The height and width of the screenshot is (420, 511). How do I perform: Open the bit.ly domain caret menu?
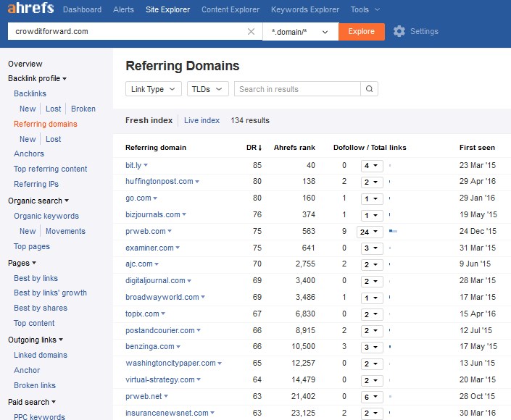[146, 166]
